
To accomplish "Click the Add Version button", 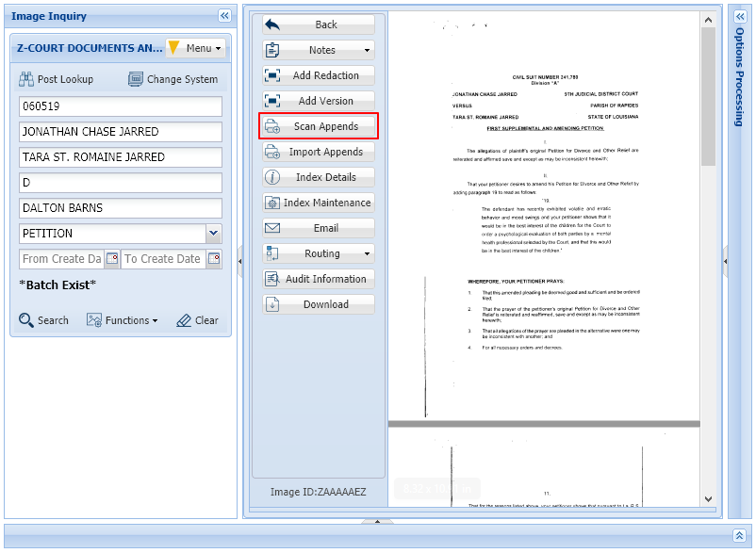I will [x=319, y=101].
